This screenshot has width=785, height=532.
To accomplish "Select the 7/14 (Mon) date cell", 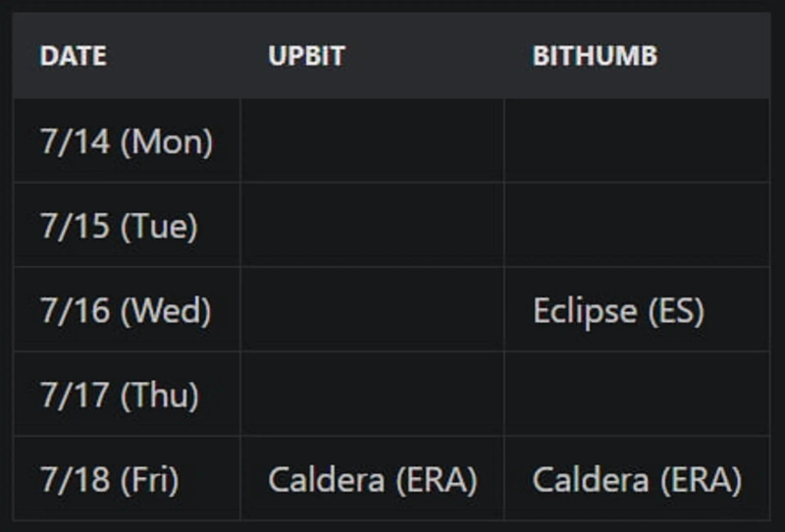I will 126,142.
